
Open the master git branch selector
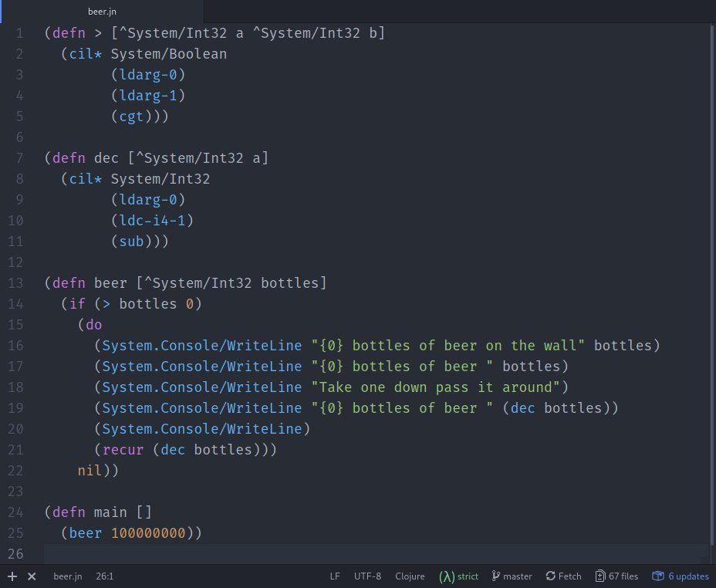[512, 576]
